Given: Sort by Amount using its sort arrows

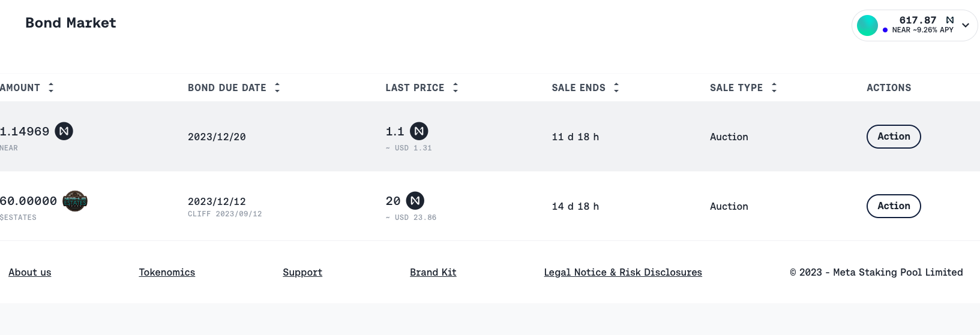Looking at the screenshot, I should click(x=51, y=87).
